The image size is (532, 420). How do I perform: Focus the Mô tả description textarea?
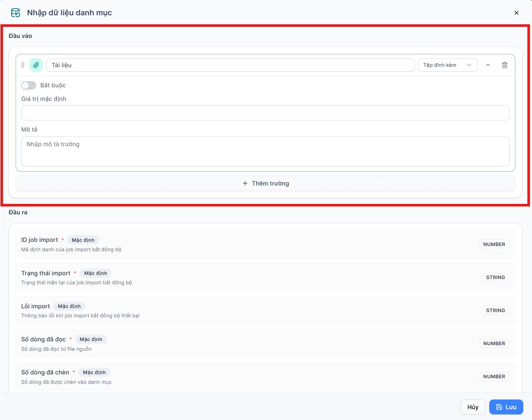click(x=265, y=151)
